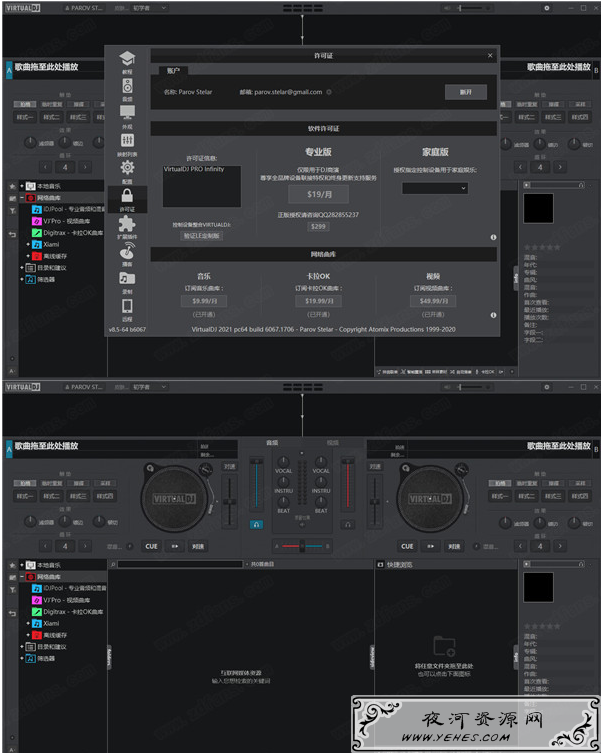The height and width of the screenshot is (753, 601).
Task: Click the 验证LE控制版 verify button
Action: pyautogui.click(x=202, y=236)
